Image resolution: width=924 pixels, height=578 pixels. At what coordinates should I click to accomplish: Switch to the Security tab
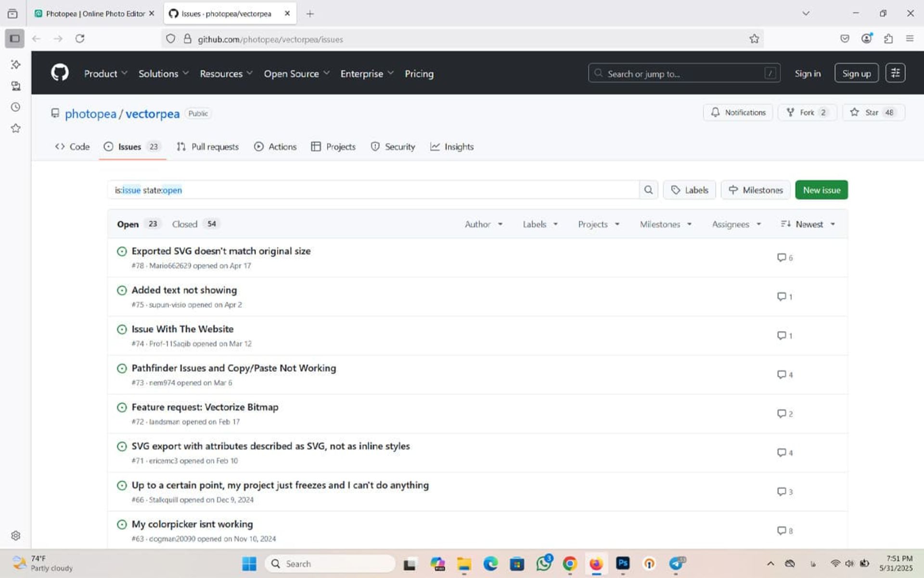(393, 146)
